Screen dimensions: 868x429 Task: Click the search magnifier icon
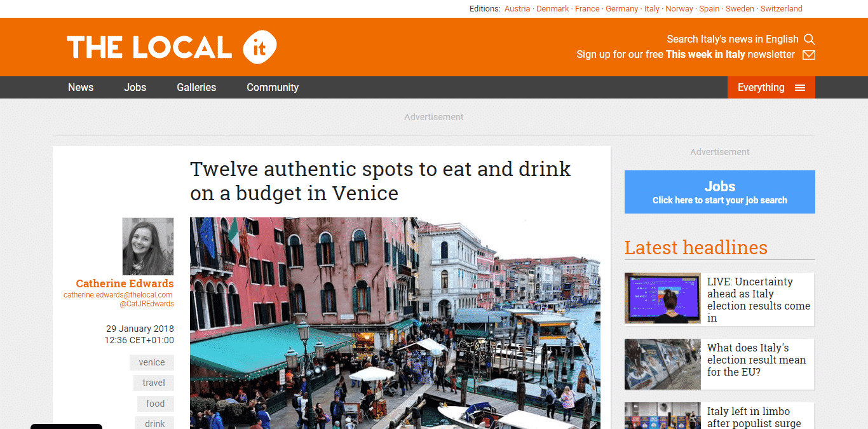(x=809, y=39)
